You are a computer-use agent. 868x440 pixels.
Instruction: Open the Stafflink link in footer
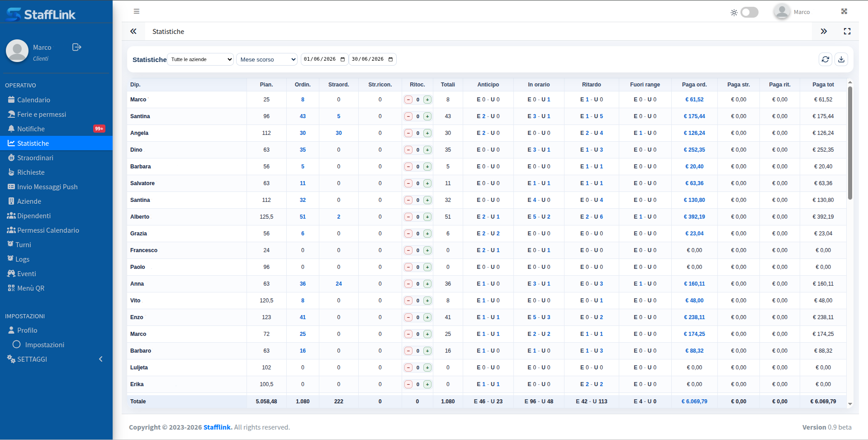click(x=217, y=427)
